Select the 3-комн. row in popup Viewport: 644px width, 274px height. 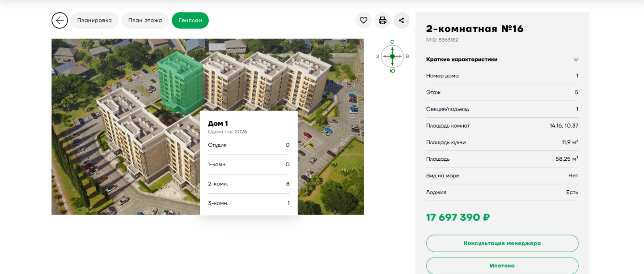click(x=249, y=203)
